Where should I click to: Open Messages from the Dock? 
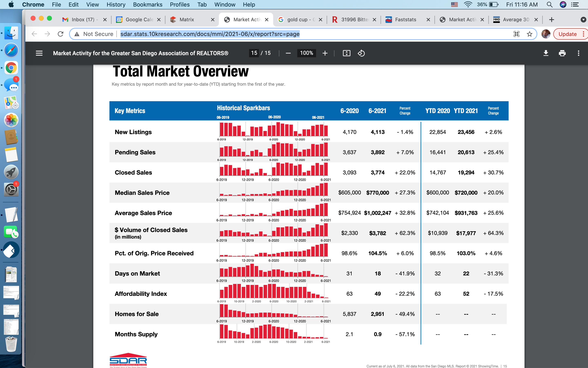(11, 85)
